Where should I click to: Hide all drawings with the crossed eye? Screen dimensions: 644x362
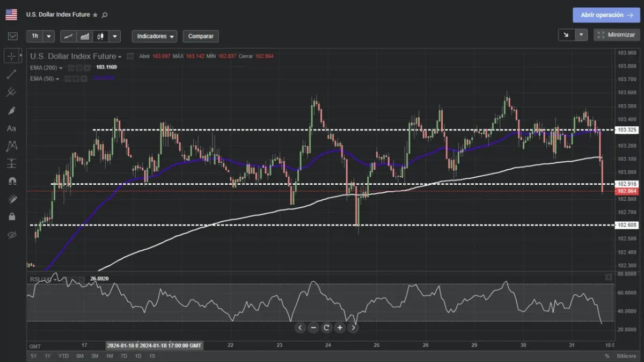point(12,235)
